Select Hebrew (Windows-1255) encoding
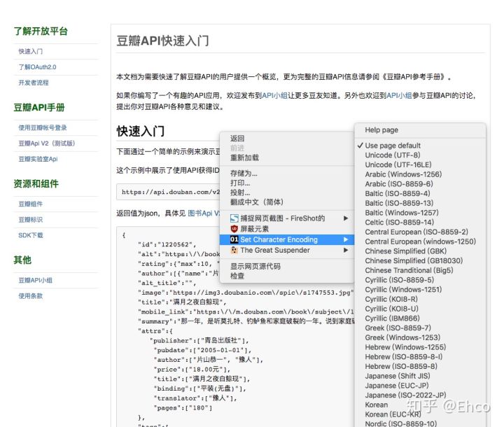Screen dimensions: 504x427 [x=405, y=347]
